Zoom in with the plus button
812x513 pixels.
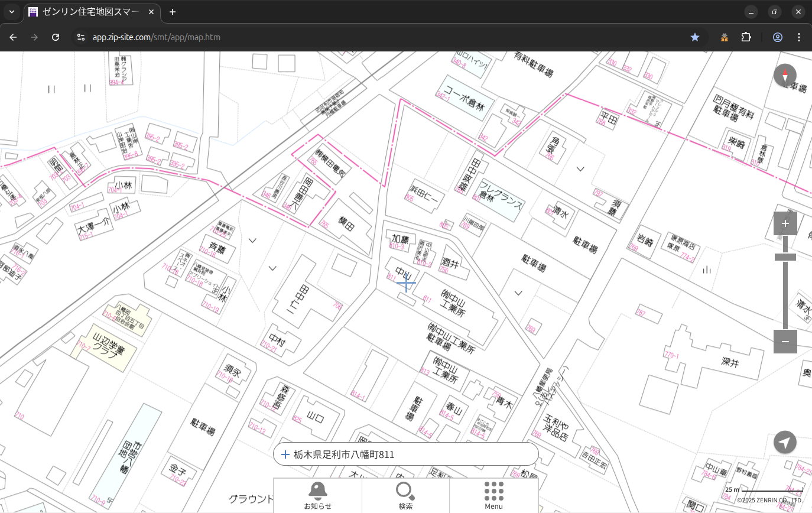785,223
